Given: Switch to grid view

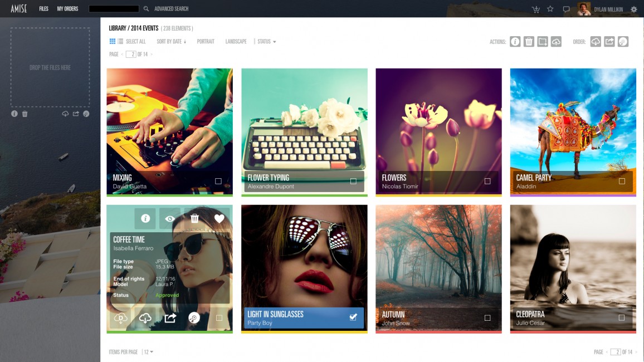Looking at the screenshot, I should (x=112, y=41).
